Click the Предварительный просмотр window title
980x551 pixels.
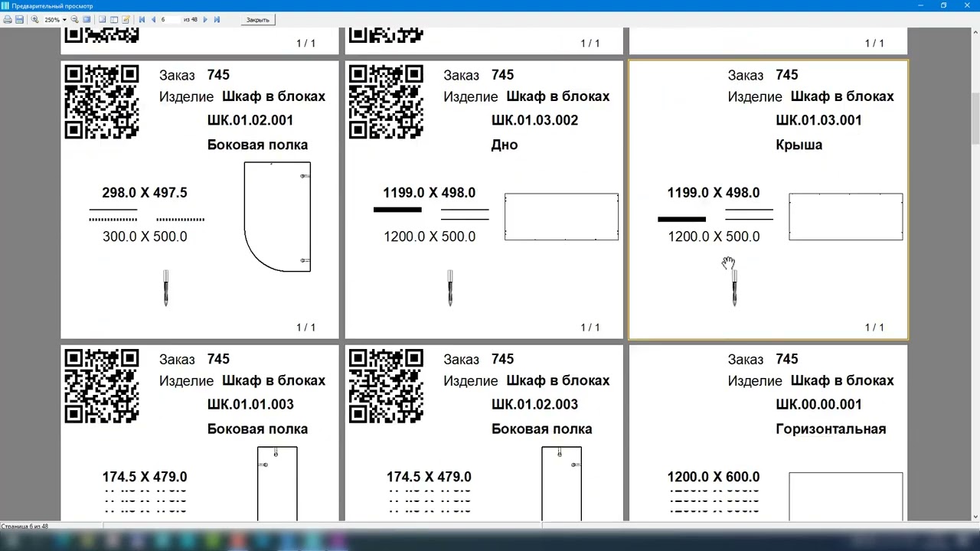(52, 6)
